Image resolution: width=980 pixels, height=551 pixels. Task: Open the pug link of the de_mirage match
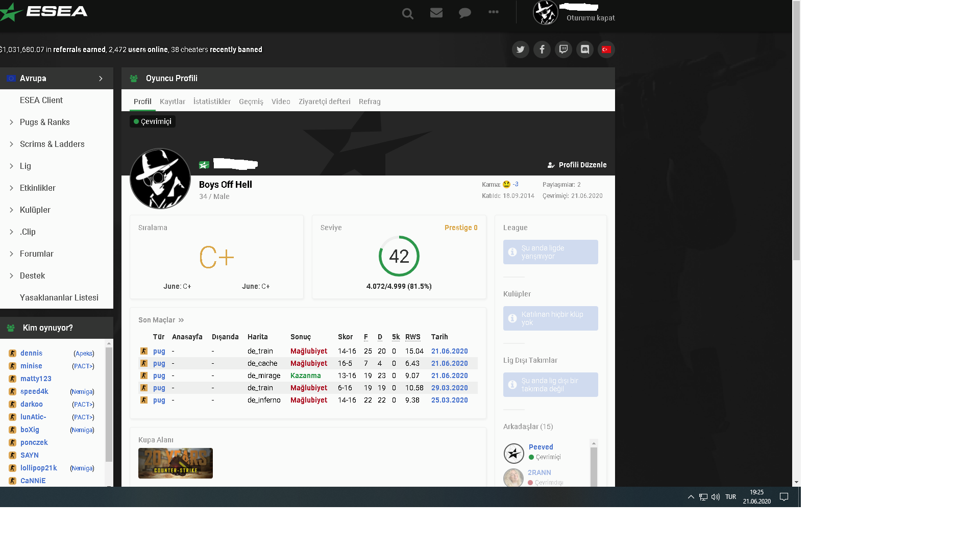pos(159,375)
